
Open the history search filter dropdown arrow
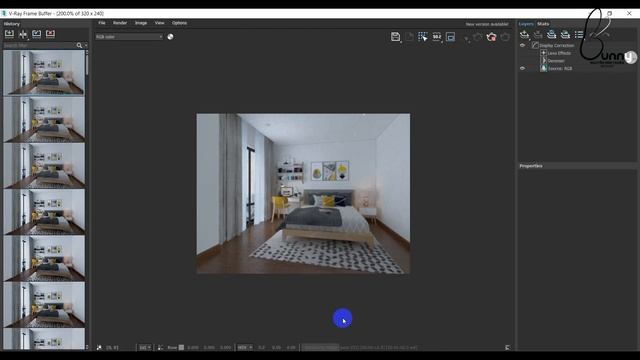pyautogui.click(x=86, y=45)
